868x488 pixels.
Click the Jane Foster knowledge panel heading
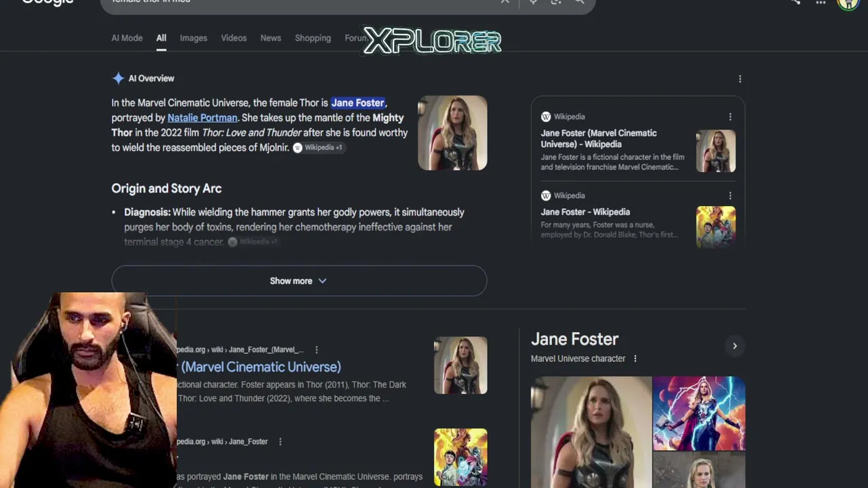click(x=574, y=340)
